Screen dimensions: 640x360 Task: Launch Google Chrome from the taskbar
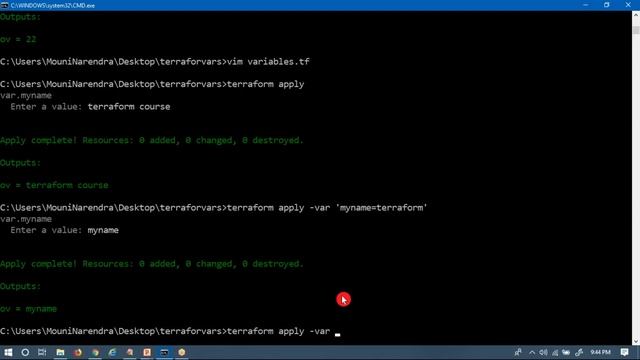point(96,352)
